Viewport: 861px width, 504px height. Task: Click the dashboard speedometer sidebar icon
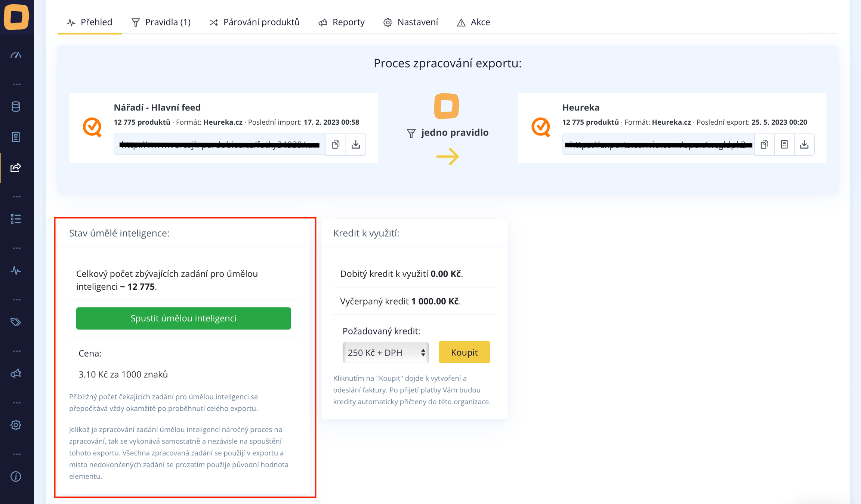(16, 56)
